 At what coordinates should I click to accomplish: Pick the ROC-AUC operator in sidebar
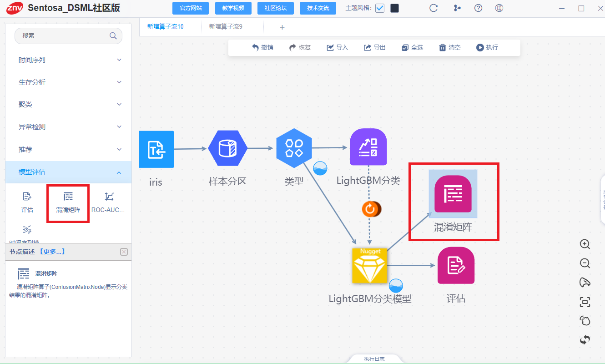click(108, 202)
